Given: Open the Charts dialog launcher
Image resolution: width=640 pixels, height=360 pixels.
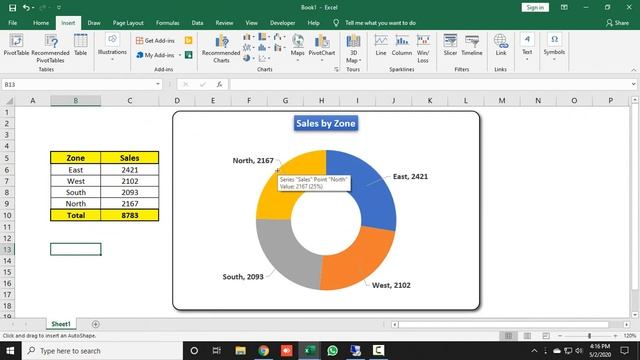Looking at the screenshot, I should click(336, 69).
